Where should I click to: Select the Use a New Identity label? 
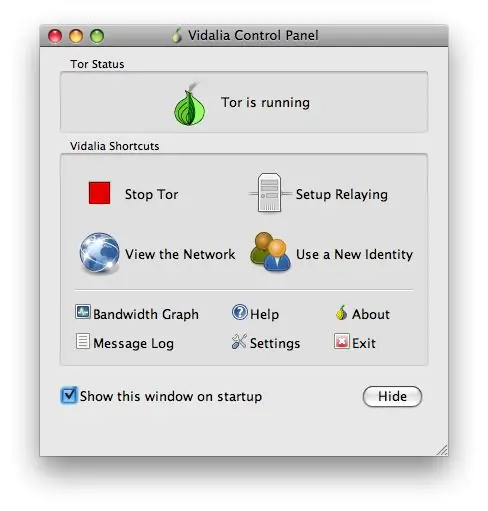click(354, 254)
